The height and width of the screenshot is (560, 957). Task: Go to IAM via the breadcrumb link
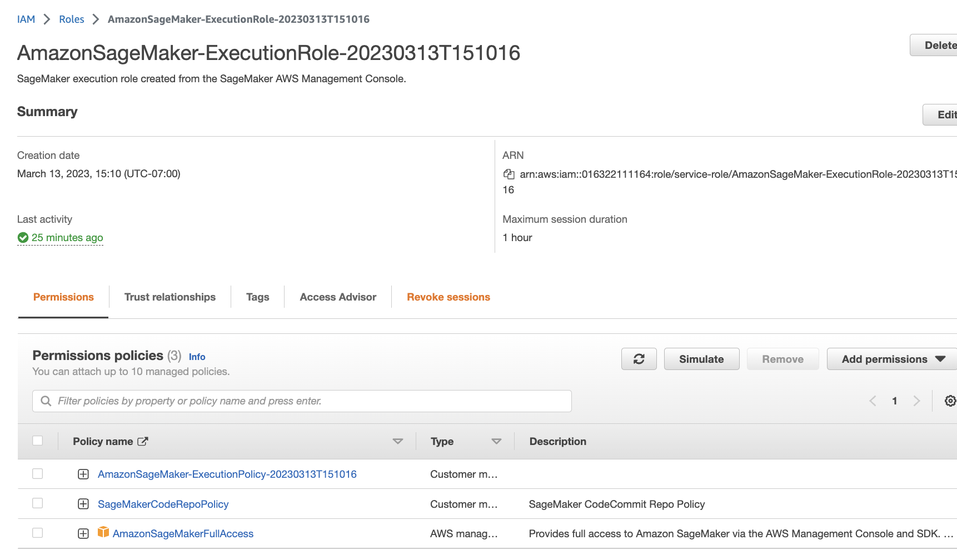tap(26, 19)
